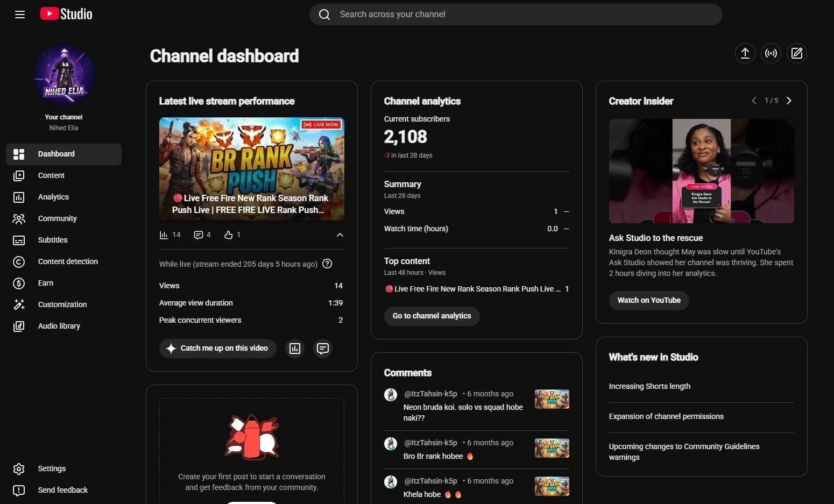Click the Analytics bar chart sidebar icon
Image resolution: width=834 pixels, height=504 pixels.
pyautogui.click(x=19, y=197)
